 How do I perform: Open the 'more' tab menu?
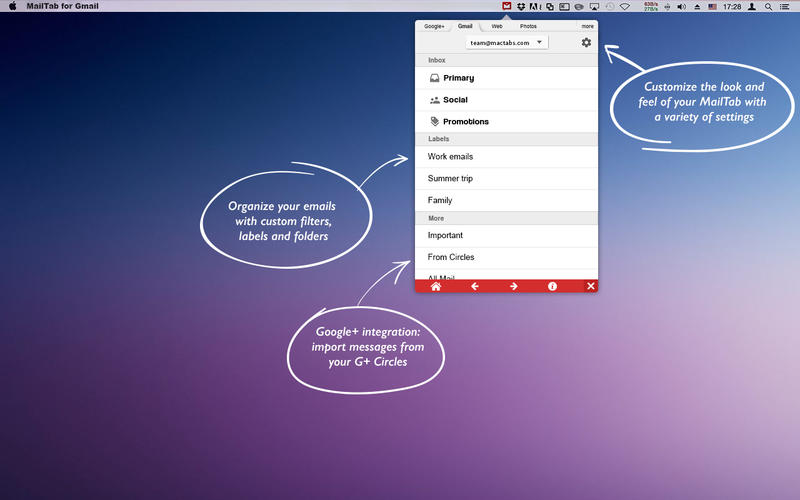(587, 26)
